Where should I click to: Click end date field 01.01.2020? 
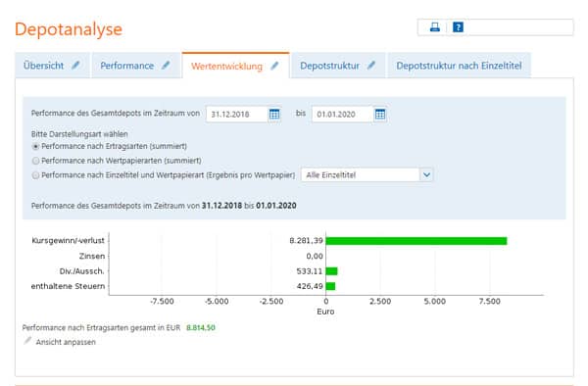click(343, 115)
